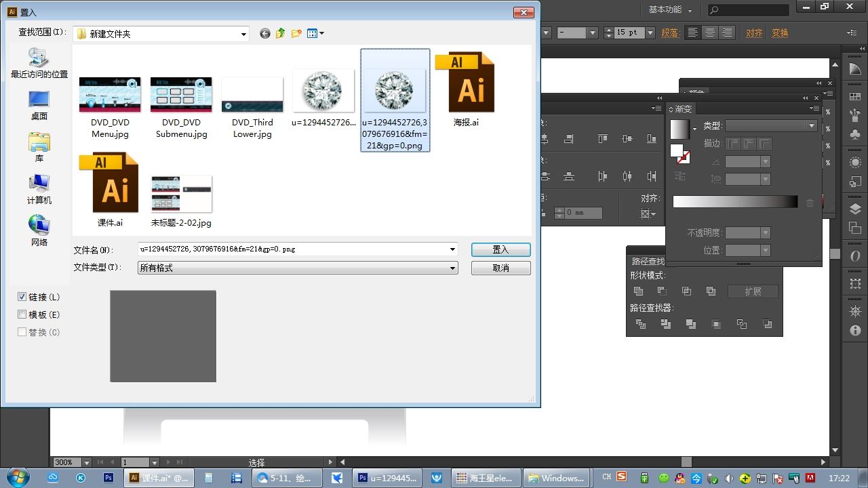Go back in the Place dialog toolbar
This screenshot has width=868, height=488.
264,33
